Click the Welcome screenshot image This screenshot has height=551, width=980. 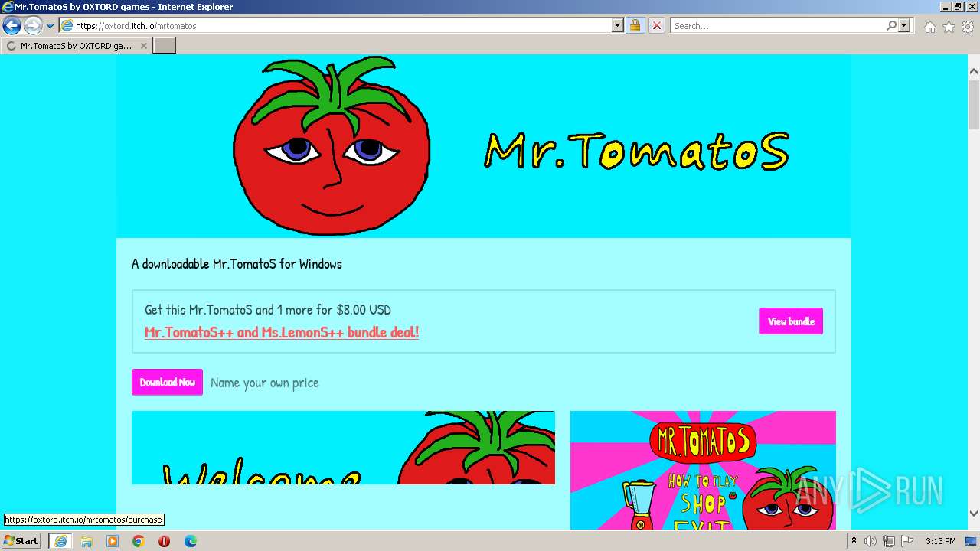click(x=343, y=448)
